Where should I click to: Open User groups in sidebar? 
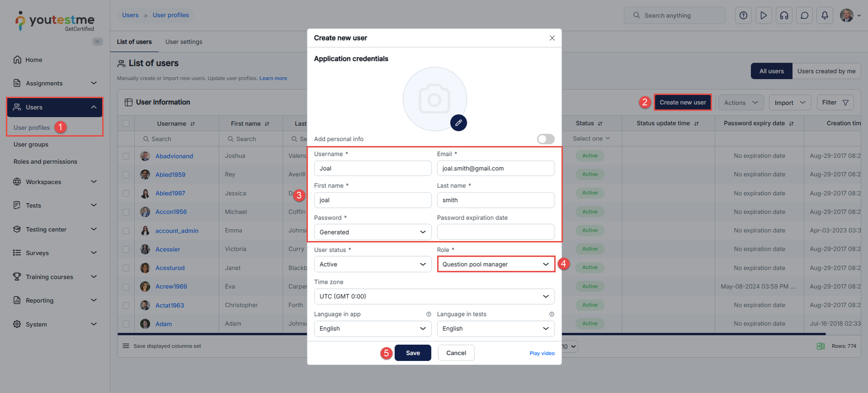31,144
